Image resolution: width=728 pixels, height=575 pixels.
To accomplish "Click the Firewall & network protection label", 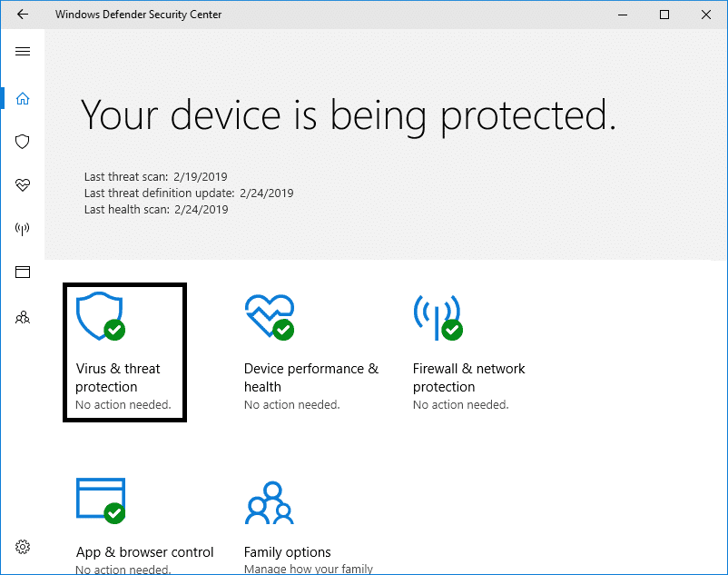I will (468, 378).
